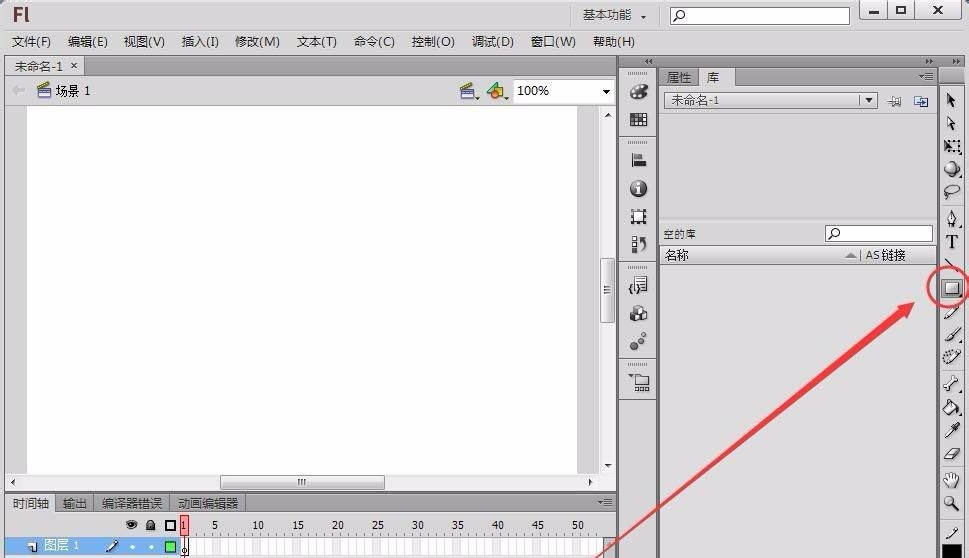Toggle lock dot for 图层 1
Viewport: 969px width, 558px height.
click(x=151, y=546)
